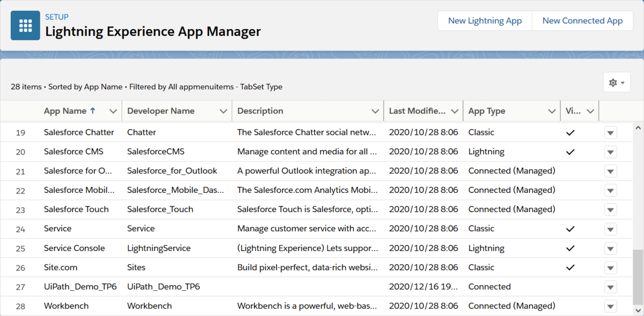Click description 'A powerful Outlook integration ap...'
The height and width of the screenshot is (316, 644).
pyautogui.click(x=307, y=171)
